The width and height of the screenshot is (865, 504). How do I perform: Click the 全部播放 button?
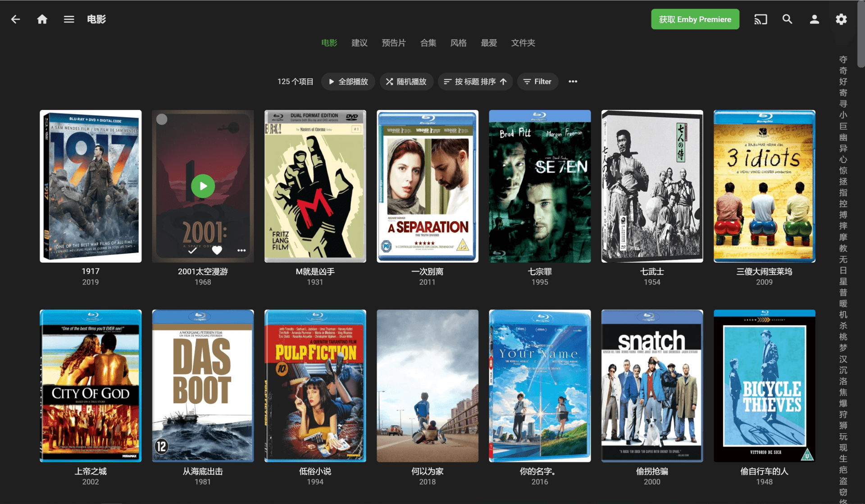tap(348, 82)
